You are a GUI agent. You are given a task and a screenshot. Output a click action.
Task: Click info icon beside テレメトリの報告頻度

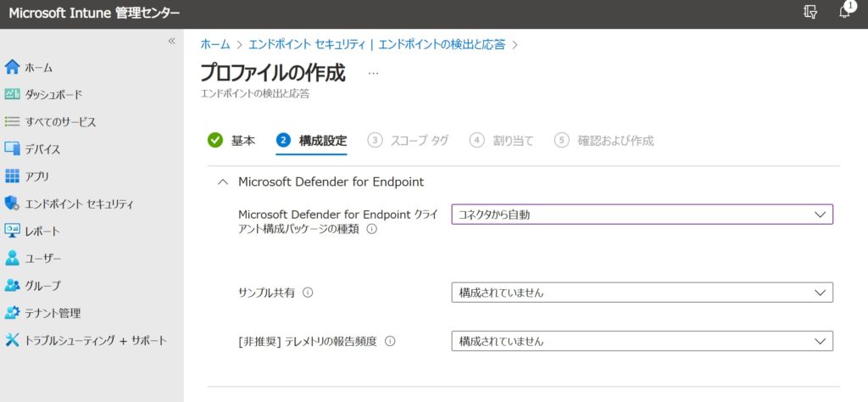(390, 341)
